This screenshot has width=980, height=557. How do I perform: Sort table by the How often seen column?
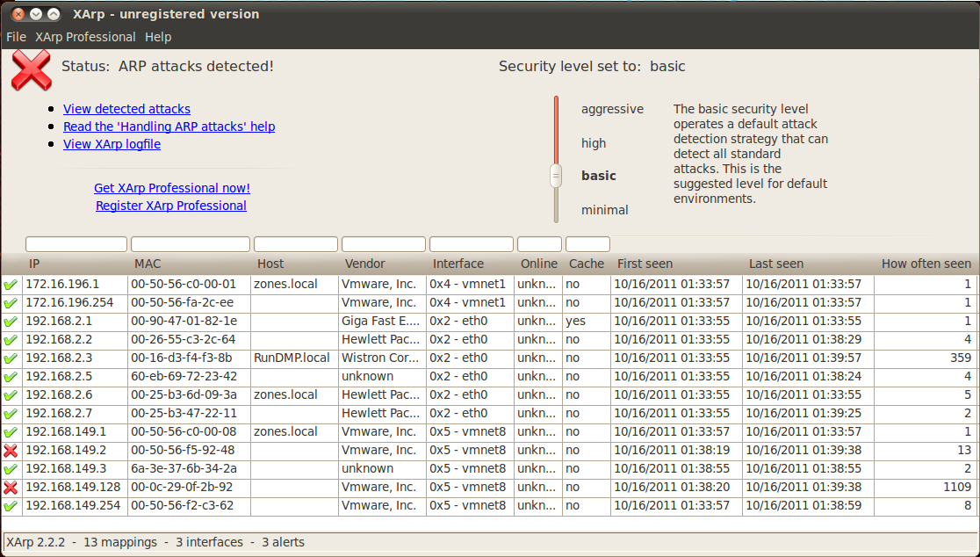pyautogui.click(x=926, y=263)
